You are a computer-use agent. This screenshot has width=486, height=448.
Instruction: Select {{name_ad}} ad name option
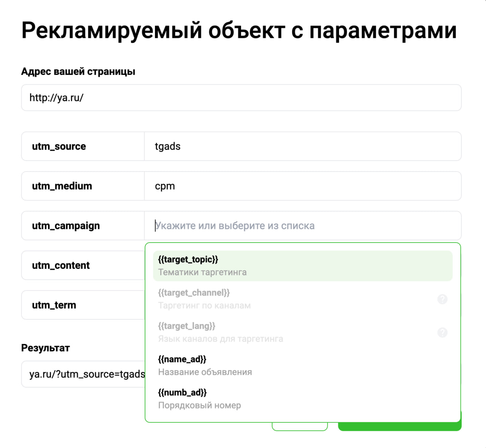303,366
